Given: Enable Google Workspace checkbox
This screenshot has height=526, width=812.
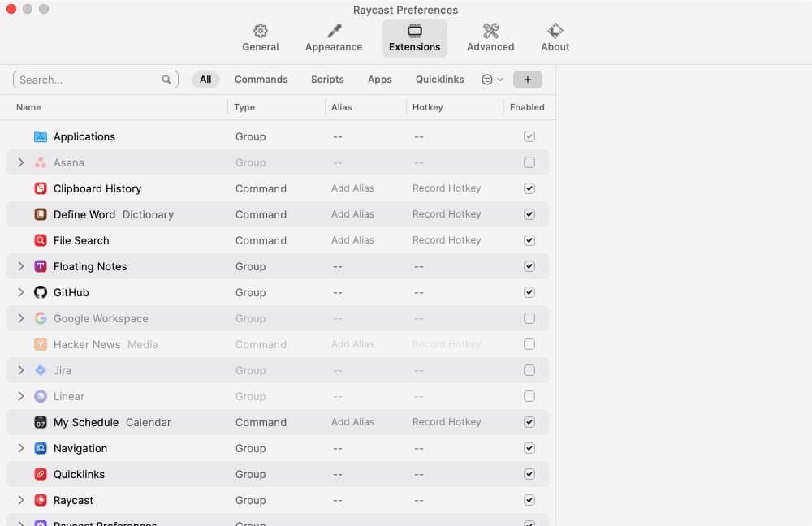Looking at the screenshot, I should point(529,318).
